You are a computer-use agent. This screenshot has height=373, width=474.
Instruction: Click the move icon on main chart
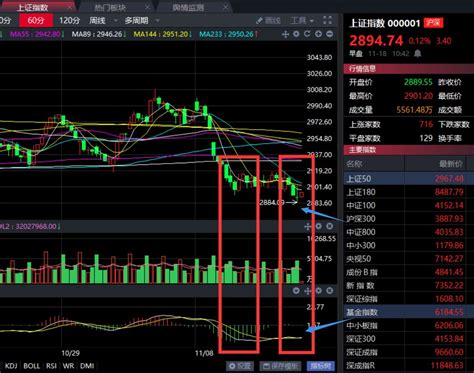coord(285,34)
